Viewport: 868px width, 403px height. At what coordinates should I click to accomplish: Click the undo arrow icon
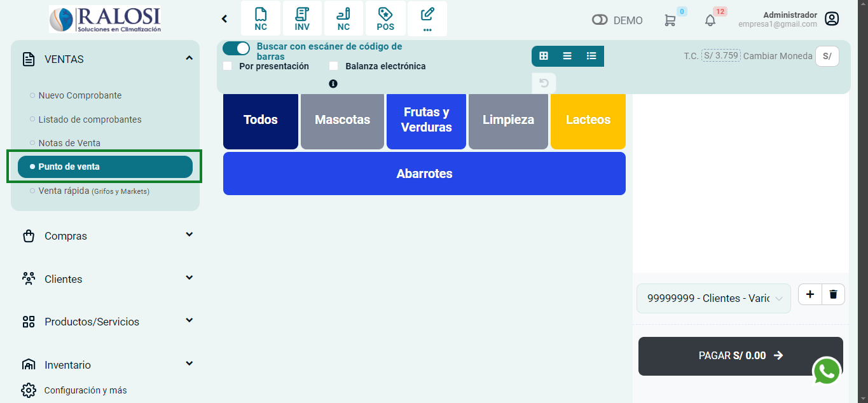coord(544,83)
